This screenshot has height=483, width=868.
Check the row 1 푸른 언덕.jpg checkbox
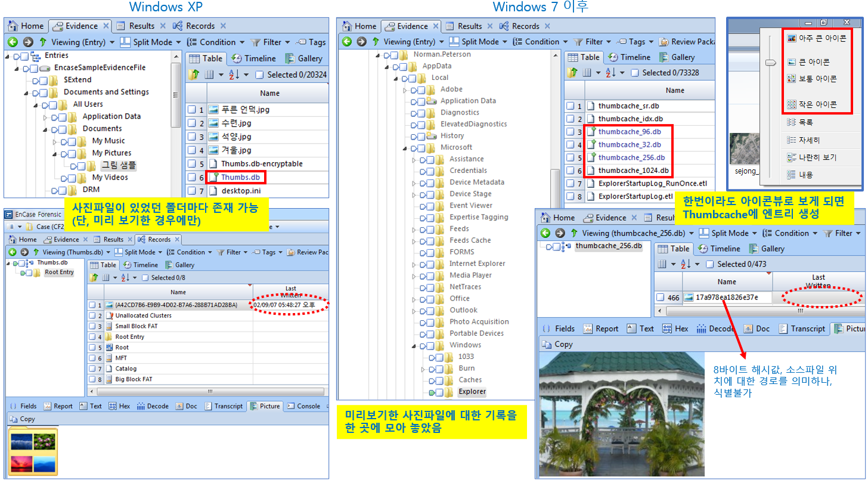191,110
